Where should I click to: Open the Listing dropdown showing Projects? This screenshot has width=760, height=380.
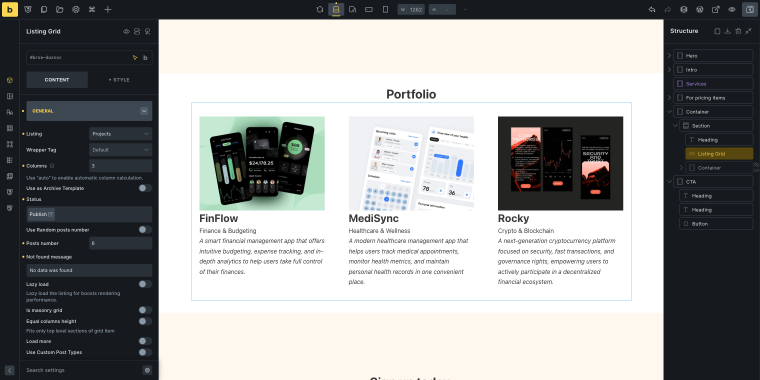tap(121, 134)
